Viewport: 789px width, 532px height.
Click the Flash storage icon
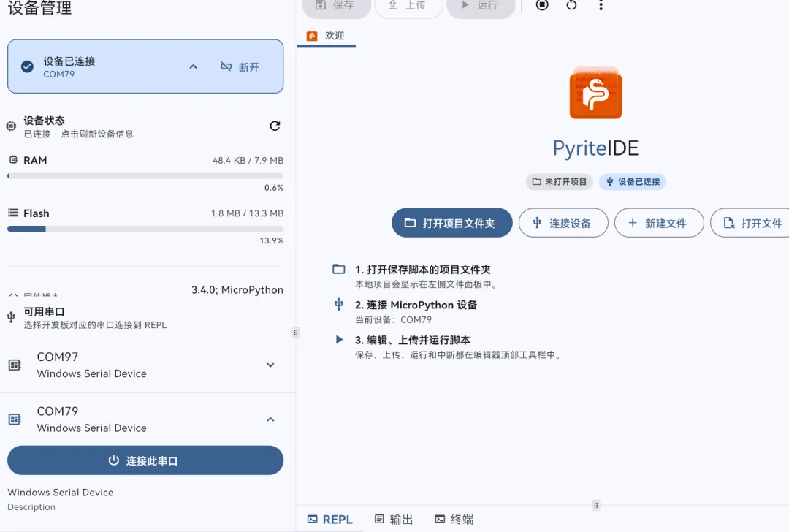13,213
